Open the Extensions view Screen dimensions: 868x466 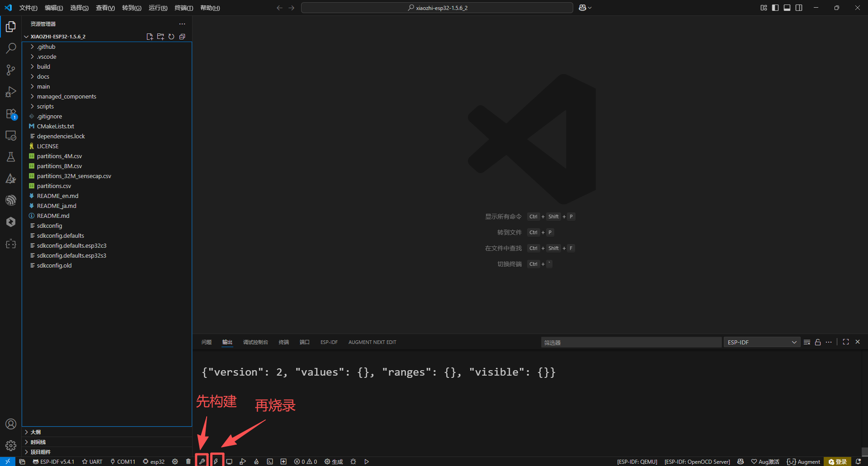(x=11, y=114)
